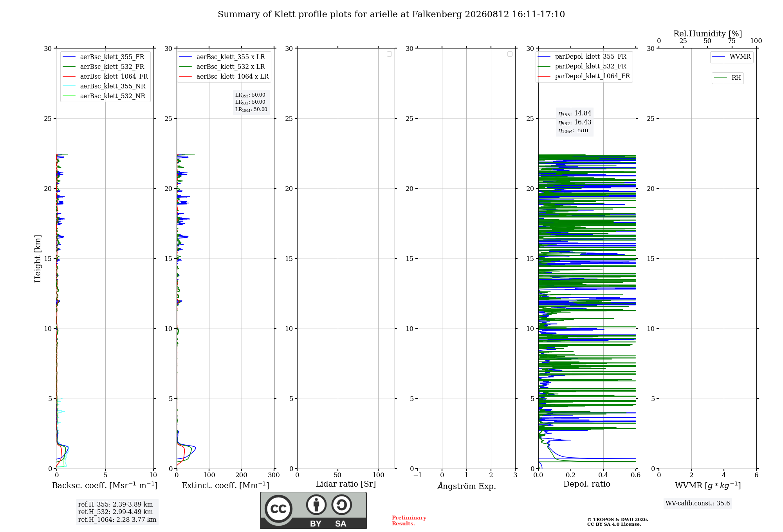Image resolution: width=783 pixels, height=532 pixels.
Task: Click the WV-calib.const.: 35.6 text
Action: [x=698, y=503]
